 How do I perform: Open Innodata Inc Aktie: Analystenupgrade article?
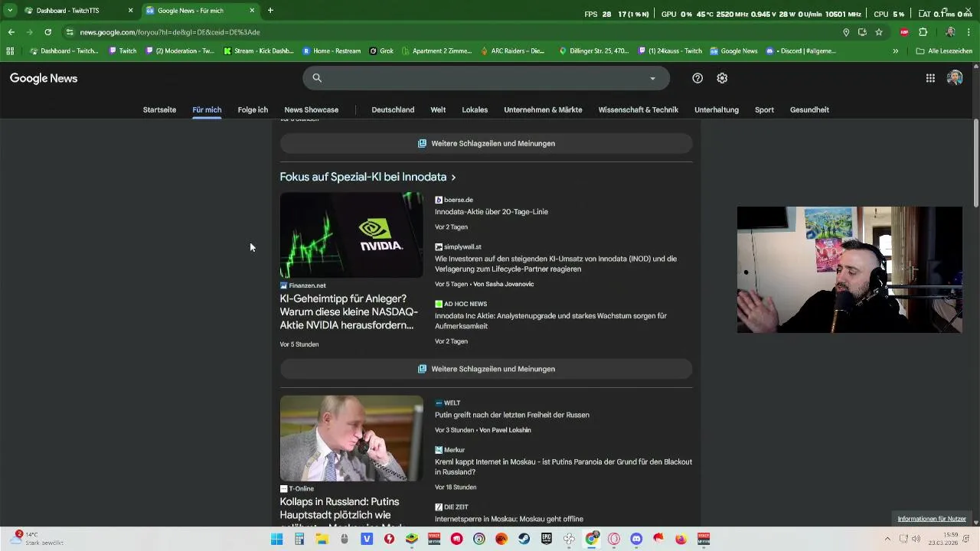pos(550,321)
